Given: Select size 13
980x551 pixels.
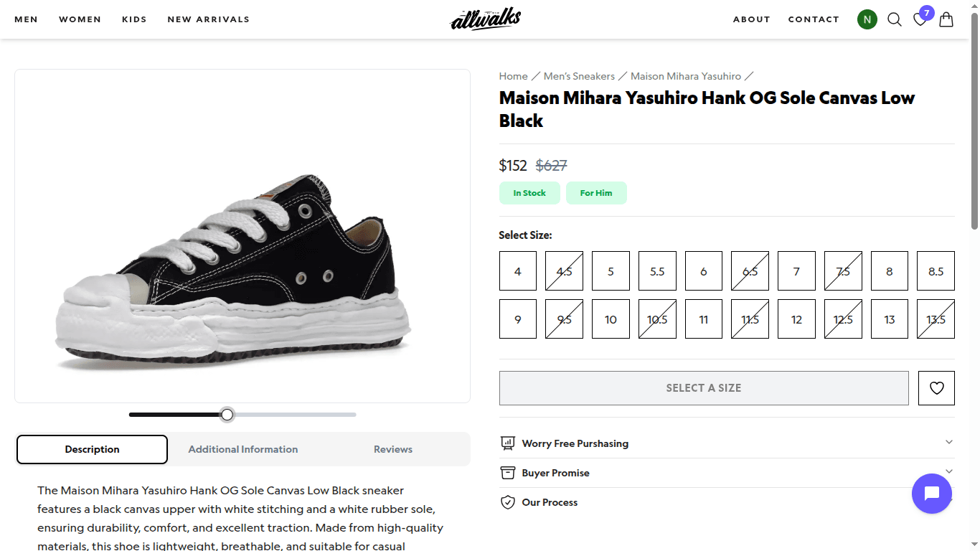Looking at the screenshot, I should [x=889, y=319].
